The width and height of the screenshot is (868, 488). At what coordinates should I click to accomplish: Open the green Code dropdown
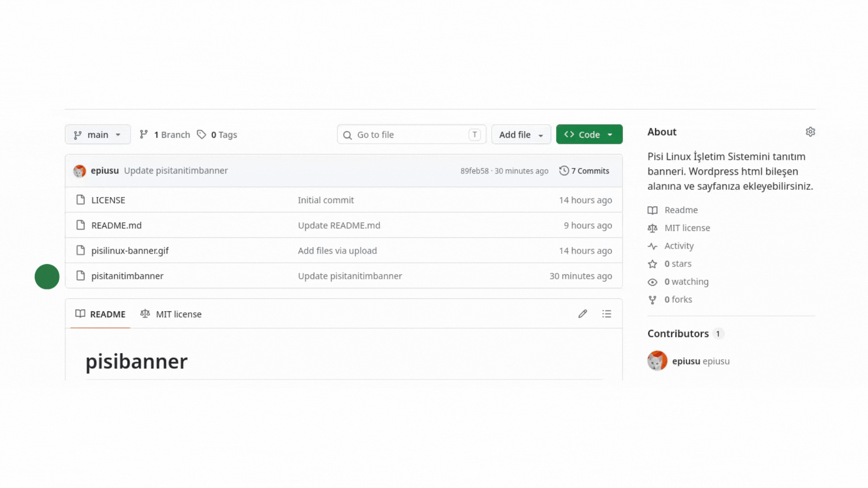[589, 135]
